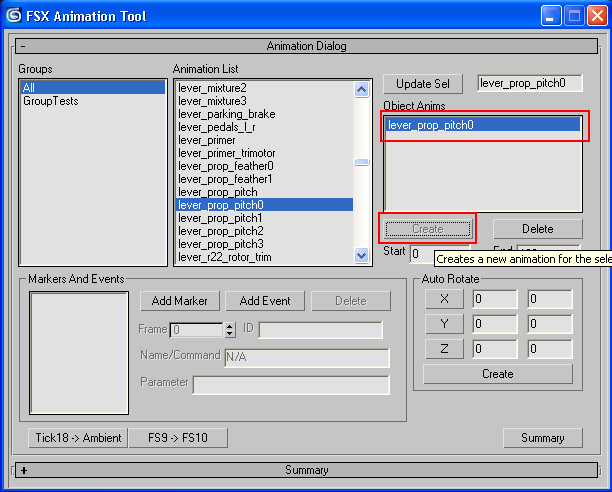Click first Z rotation value field
This screenshot has height=492, width=612.
(495, 349)
